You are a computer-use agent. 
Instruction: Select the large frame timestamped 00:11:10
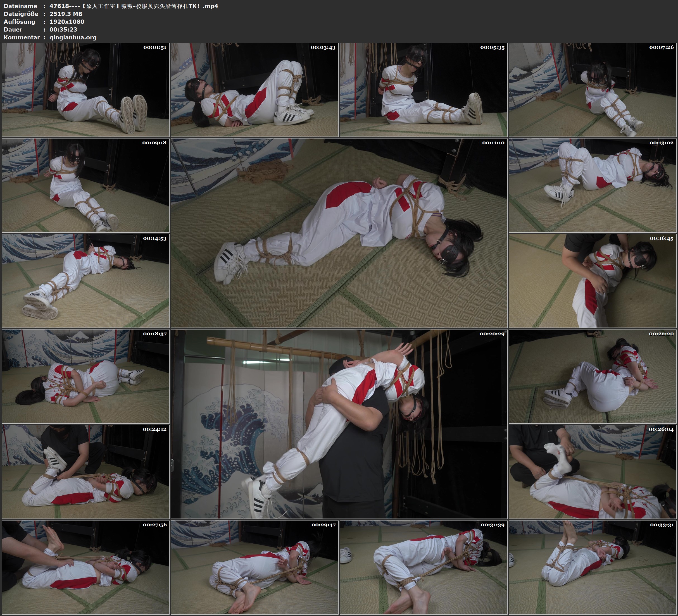point(339,233)
